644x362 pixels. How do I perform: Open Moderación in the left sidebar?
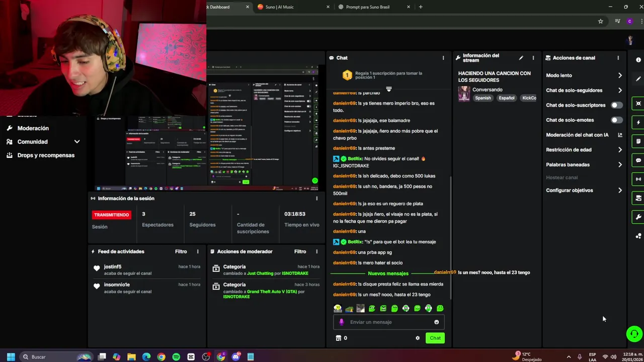(x=33, y=128)
